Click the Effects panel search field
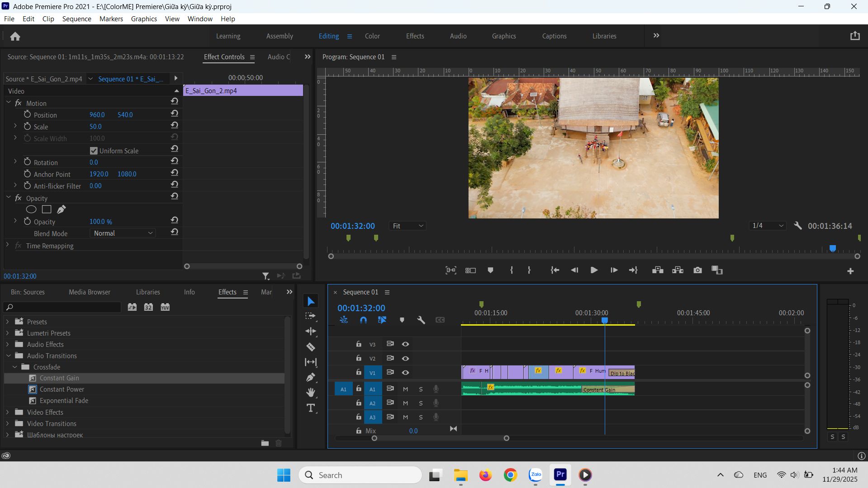 pyautogui.click(x=62, y=307)
